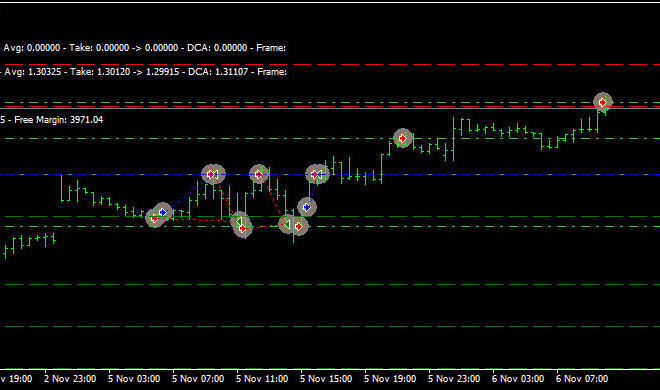This screenshot has width=660, height=390.
Task: Click the '5 Nov 11:00' time axis label
Action: [x=262, y=379]
